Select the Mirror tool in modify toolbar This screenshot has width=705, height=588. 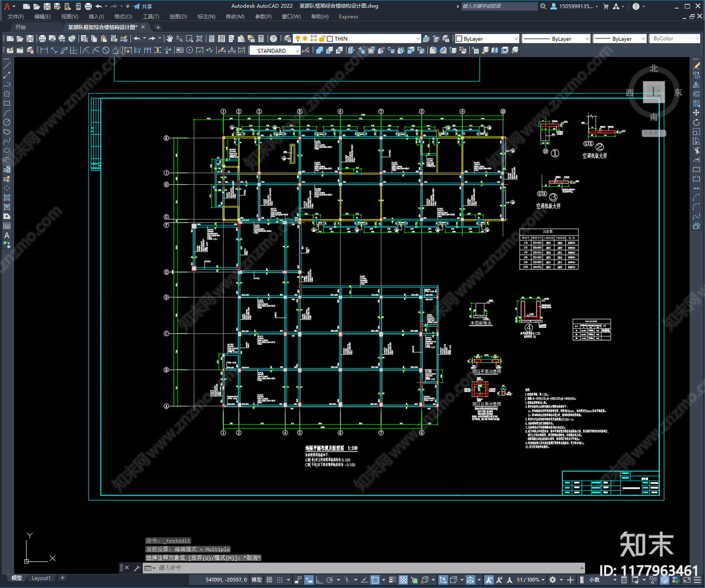tap(696, 84)
